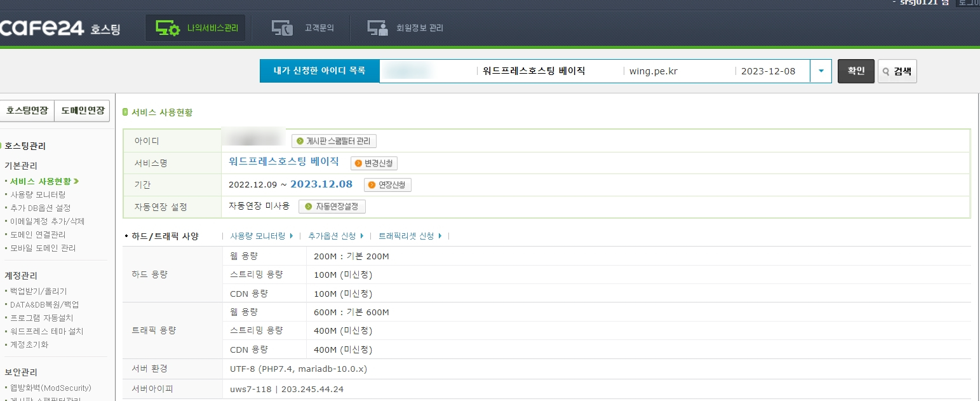Open the 호스팅연장 tab

(x=27, y=111)
